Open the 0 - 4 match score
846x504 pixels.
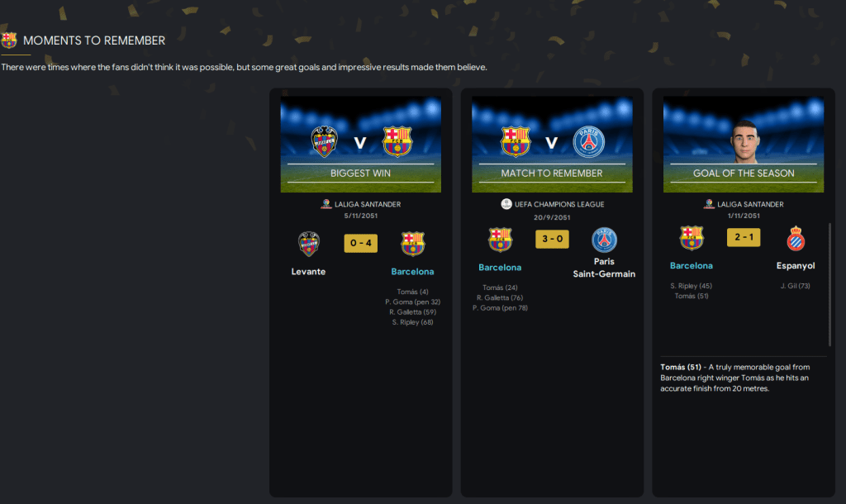coord(361,243)
